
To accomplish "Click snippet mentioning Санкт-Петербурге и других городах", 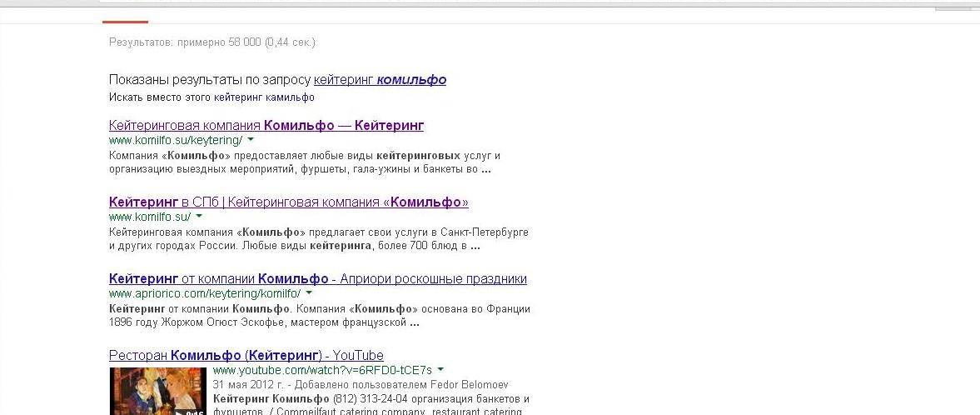I will point(319,239).
